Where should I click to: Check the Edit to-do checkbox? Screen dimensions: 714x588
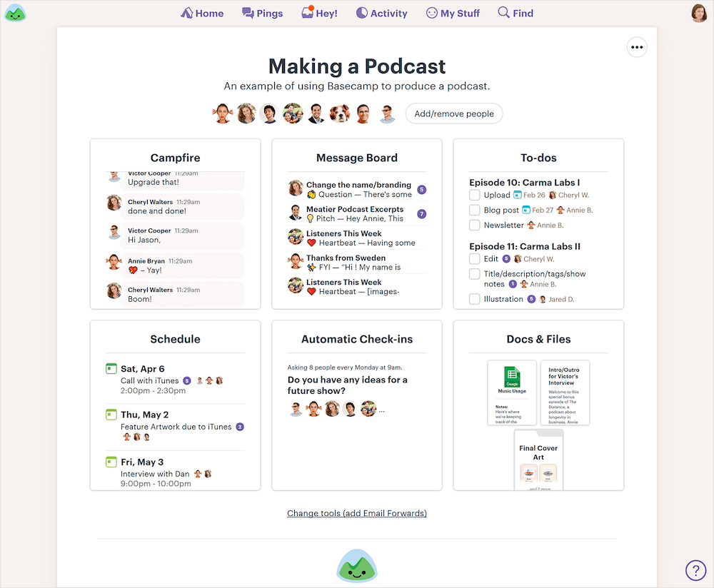[x=475, y=259]
